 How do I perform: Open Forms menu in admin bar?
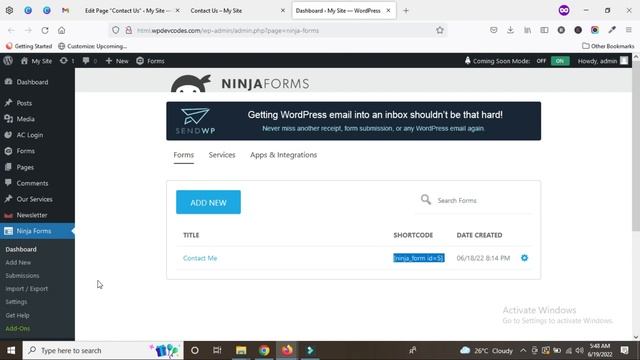[x=150, y=61]
